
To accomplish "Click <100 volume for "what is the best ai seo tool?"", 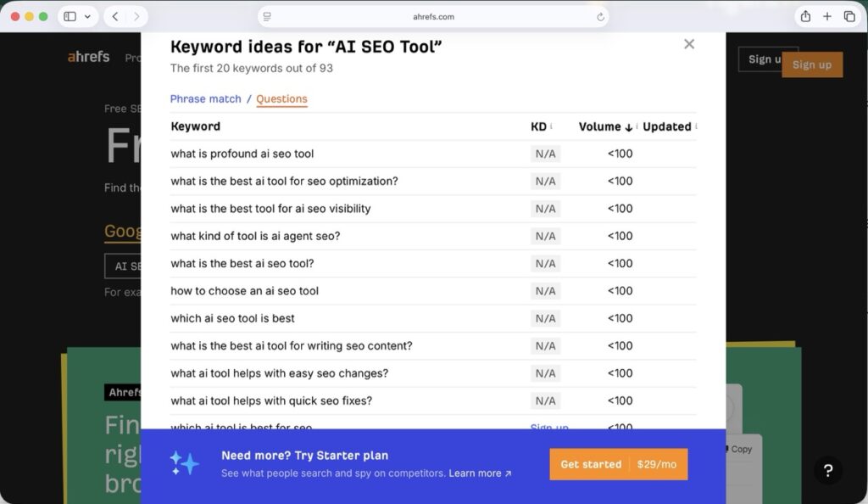I will click(x=620, y=264).
